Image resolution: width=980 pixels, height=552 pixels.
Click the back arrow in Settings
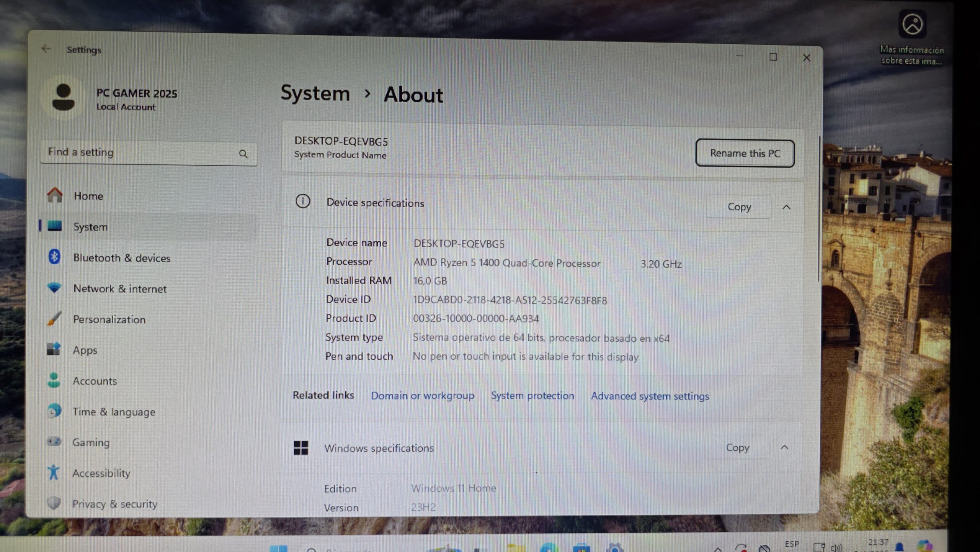tap(46, 49)
